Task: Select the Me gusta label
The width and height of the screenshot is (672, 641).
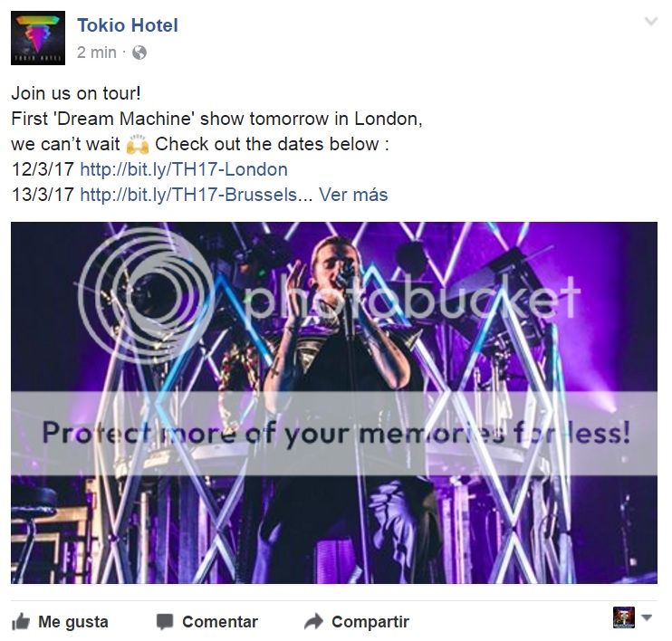Action: tap(73, 622)
